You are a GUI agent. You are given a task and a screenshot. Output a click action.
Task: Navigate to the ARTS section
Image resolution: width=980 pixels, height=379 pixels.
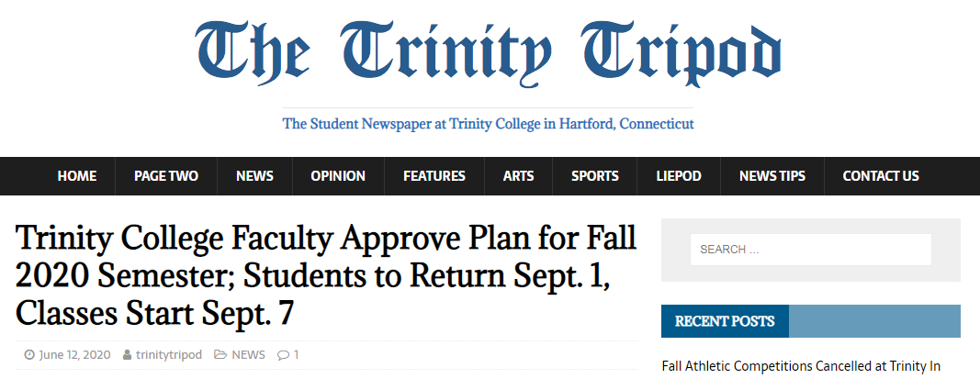[x=519, y=176]
